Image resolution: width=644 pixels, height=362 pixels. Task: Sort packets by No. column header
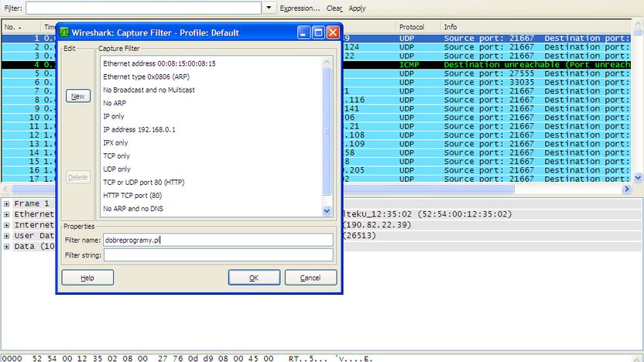tap(21, 26)
